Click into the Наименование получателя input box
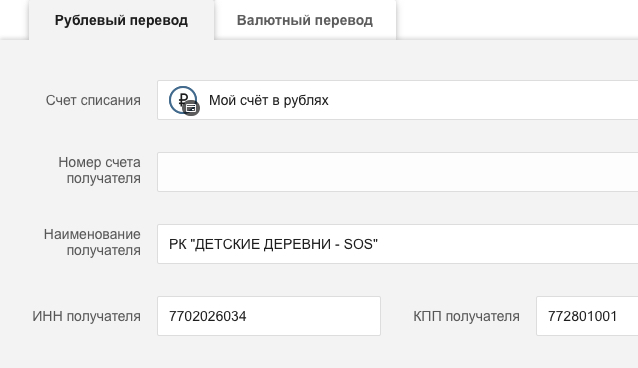The height and width of the screenshot is (368, 638). 398,244
